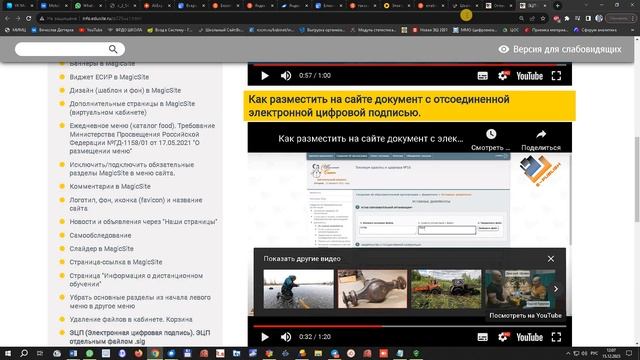Open 'ЭЦП (Электронная цифровая подпись)' sidebar link
Viewport: 640px width, 360px height.
[140, 337]
